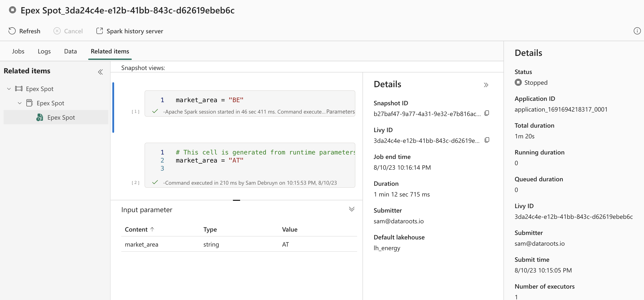Viewport: 644px width, 300px height.
Task: Collapse the top Epex Spot tree node
Action: 9,89
